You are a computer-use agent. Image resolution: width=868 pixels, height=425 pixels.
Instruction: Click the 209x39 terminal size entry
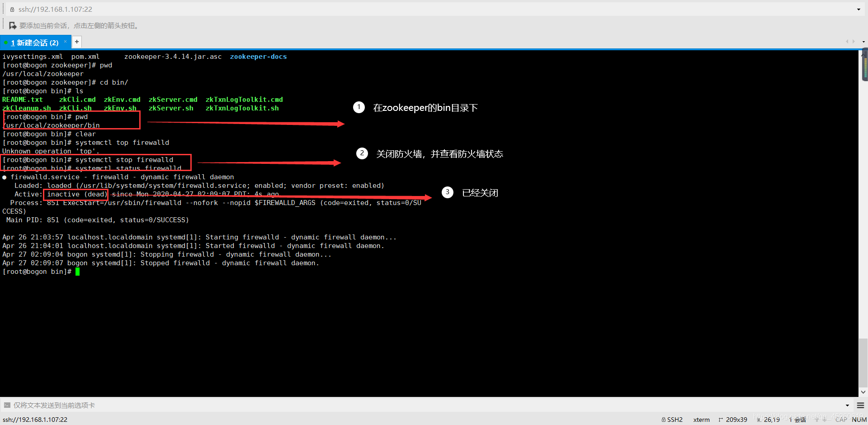[733, 420]
